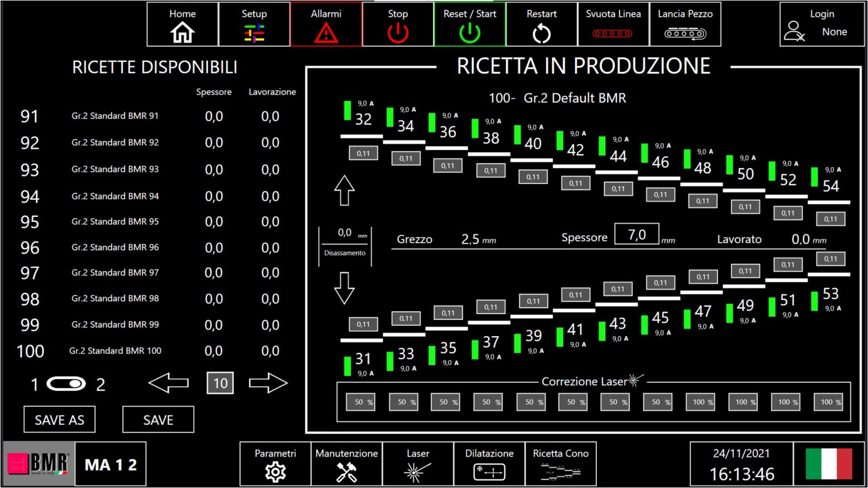Open the Laser page
This screenshot has height=488, width=868.
(x=418, y=464)
